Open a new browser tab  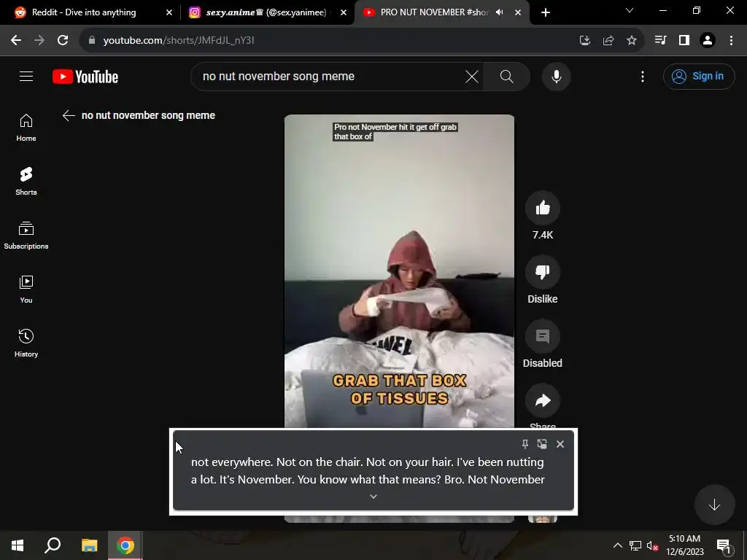point(546,12)
